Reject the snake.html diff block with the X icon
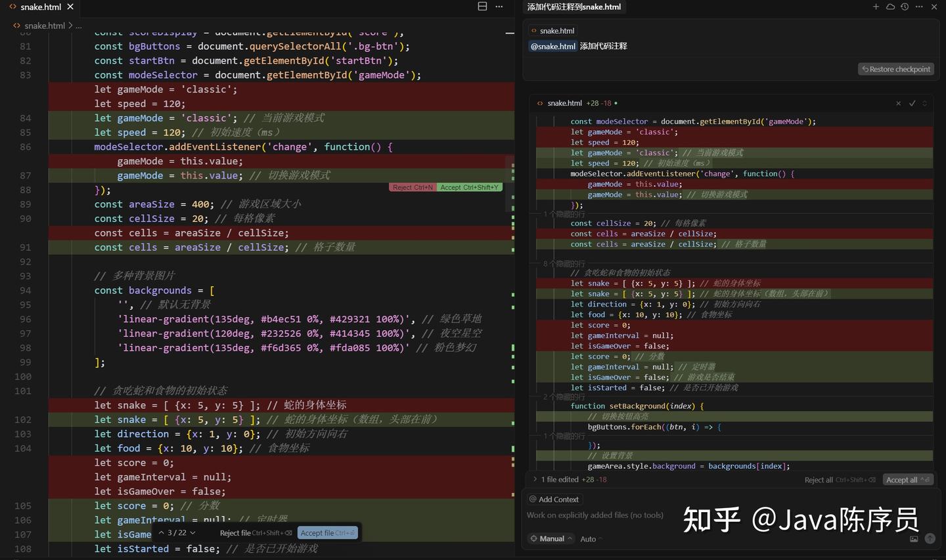The image size is (946, 560). pyautogui.click(x=899, y=103)
